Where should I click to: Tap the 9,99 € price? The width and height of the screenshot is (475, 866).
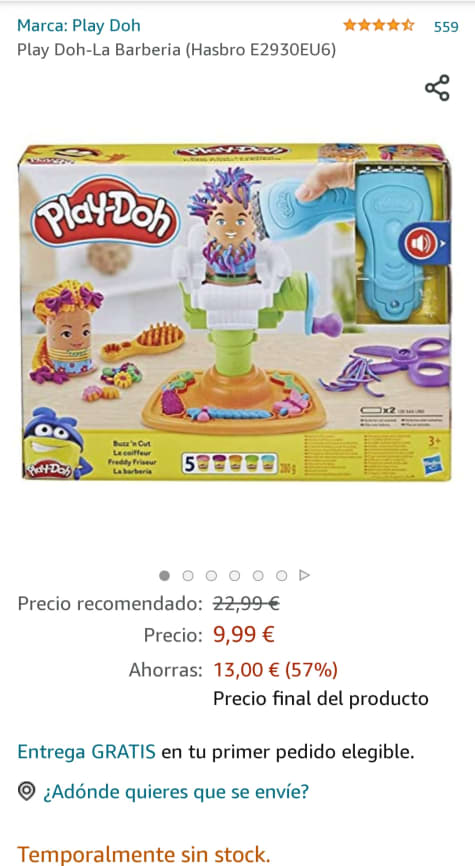244,635
